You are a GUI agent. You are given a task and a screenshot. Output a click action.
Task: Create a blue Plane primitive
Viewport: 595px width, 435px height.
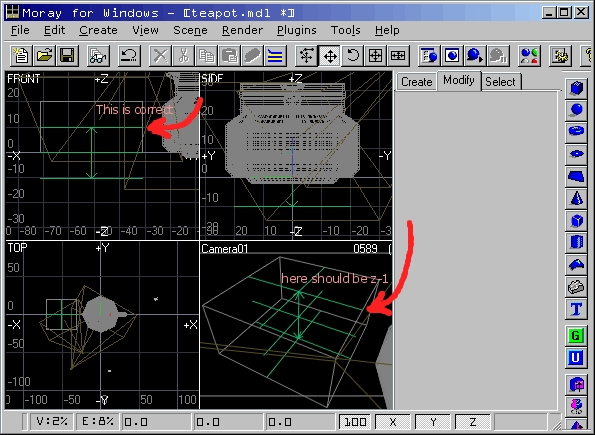576,176
